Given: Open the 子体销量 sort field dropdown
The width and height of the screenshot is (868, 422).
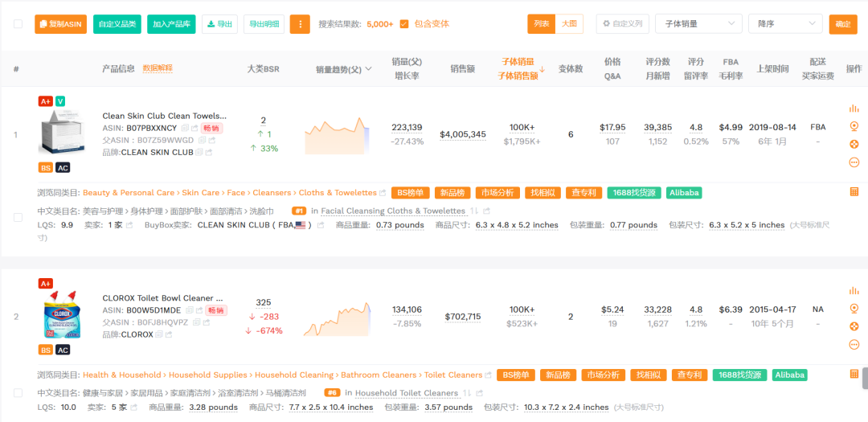Looking at the screenshot, I should pos(698,24).
